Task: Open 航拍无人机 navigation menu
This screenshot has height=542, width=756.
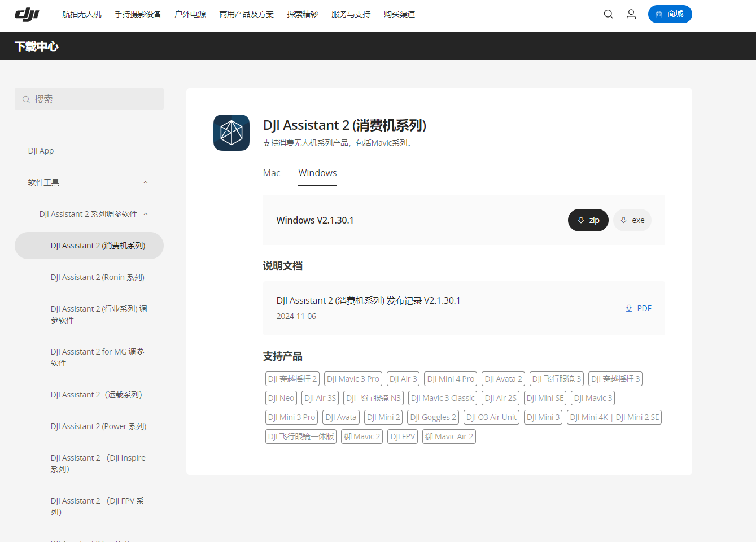Action: pos(82,14)
